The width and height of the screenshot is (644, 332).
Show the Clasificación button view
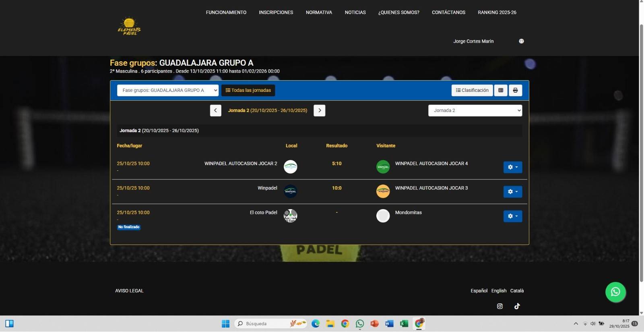point(472,90)
